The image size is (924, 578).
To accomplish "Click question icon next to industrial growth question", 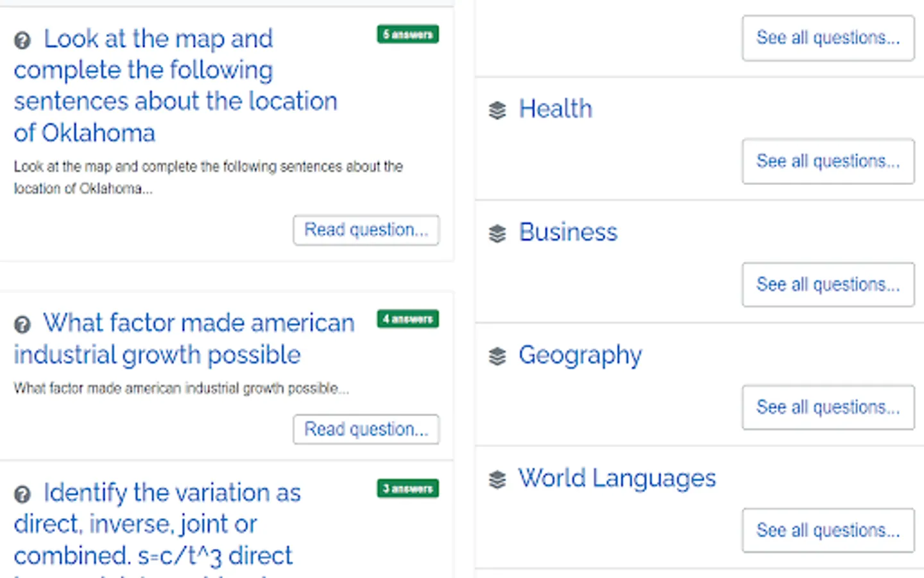I will pos(22,325).
